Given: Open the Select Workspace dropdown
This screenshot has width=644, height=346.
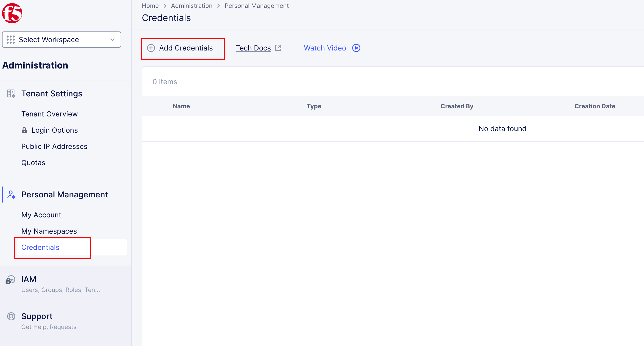Looking at the screenshot, I should pos(62,40).
